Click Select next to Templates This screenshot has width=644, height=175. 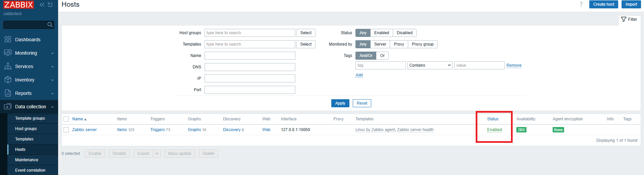(x=306, y=44)
